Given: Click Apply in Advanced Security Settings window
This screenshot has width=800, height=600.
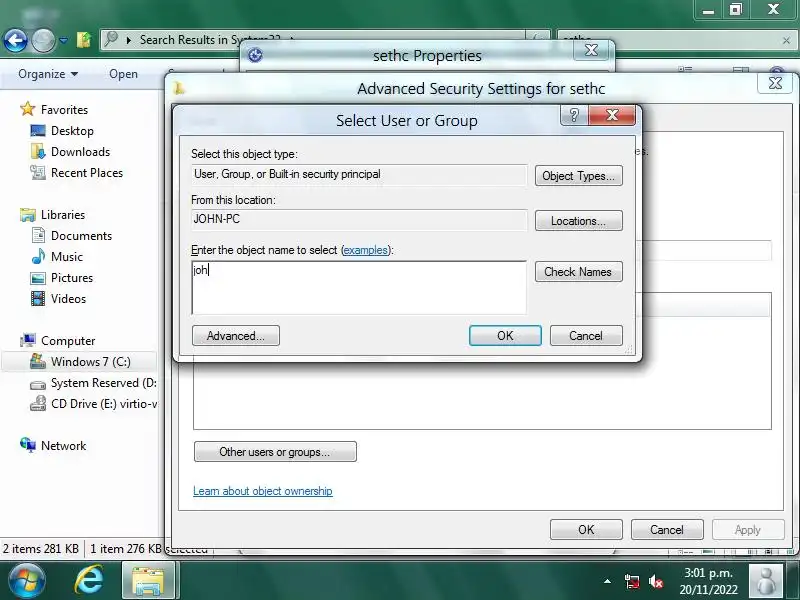Looking at the screenshot, I should point(748,530).
